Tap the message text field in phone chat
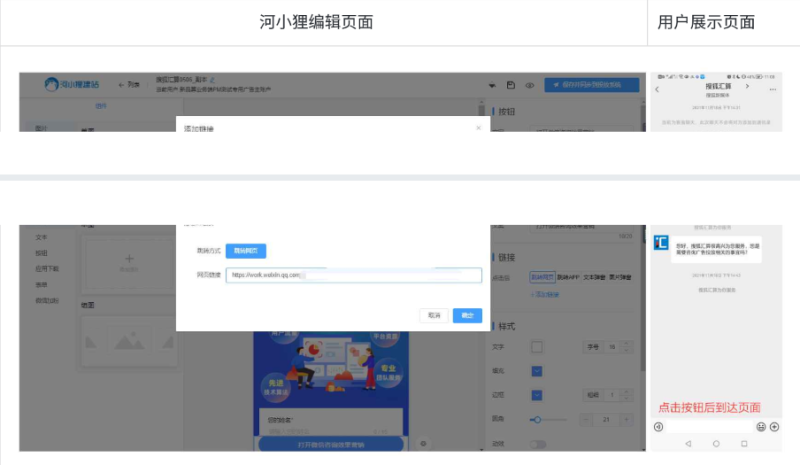 pyautogui.click(x=710, y=427)
